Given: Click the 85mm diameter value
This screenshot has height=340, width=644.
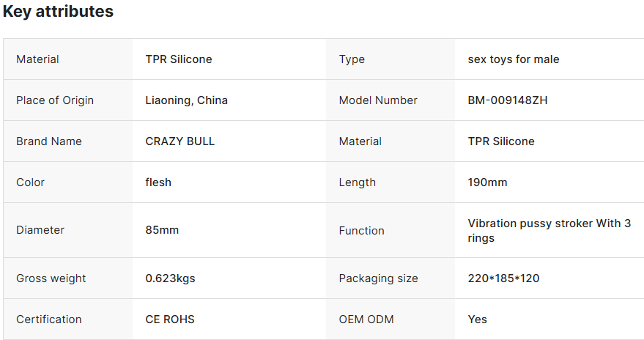Looking at the screenshot, I should coord(162,230).
